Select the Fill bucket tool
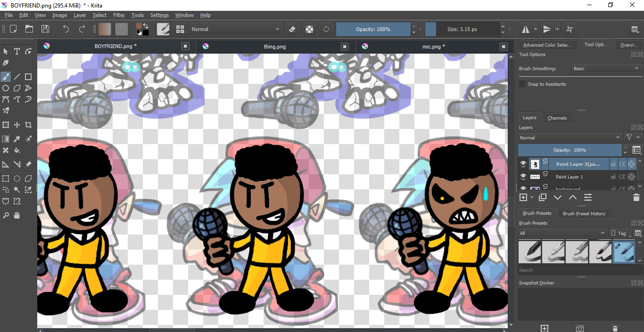Screen dimensions: 644x332 [17, 150]
